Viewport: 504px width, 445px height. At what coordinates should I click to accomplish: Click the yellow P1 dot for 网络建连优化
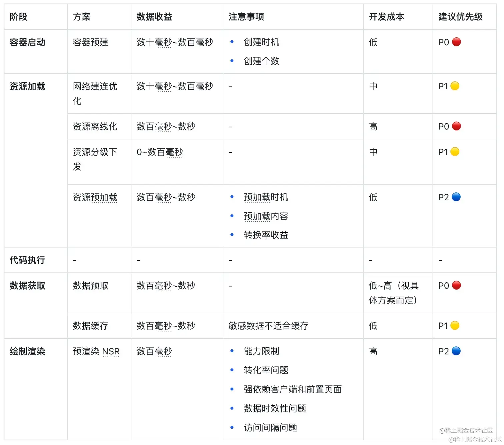coord(454,86)
